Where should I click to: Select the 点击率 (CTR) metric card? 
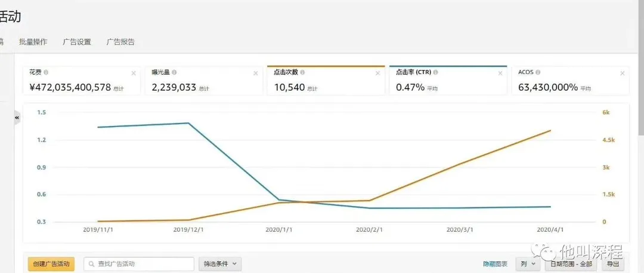click(448, 81)
